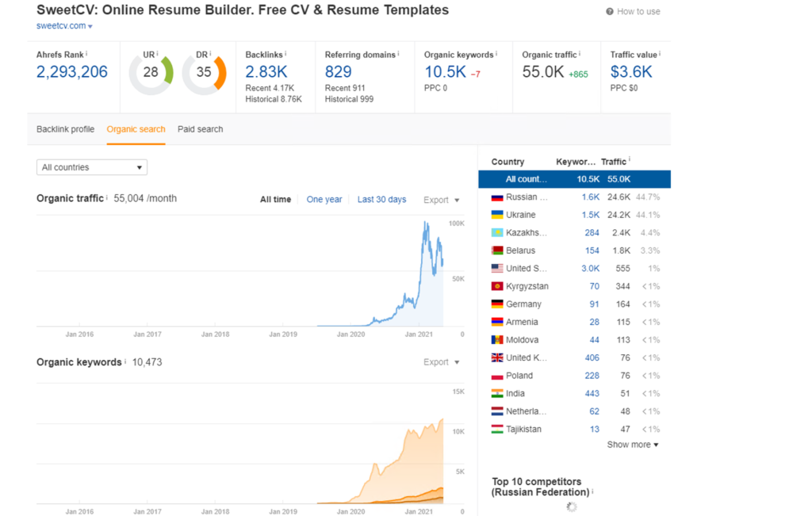The width and height of the screenshot is (812, 516).
Task: Open Export menu for Organic traffic chart
Action: point(441,200)
